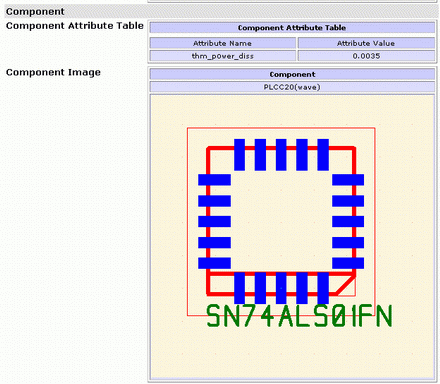Click the 0.0035 value cell
The width and height of the screenshot is (440, 384).
tap(366, 56)
